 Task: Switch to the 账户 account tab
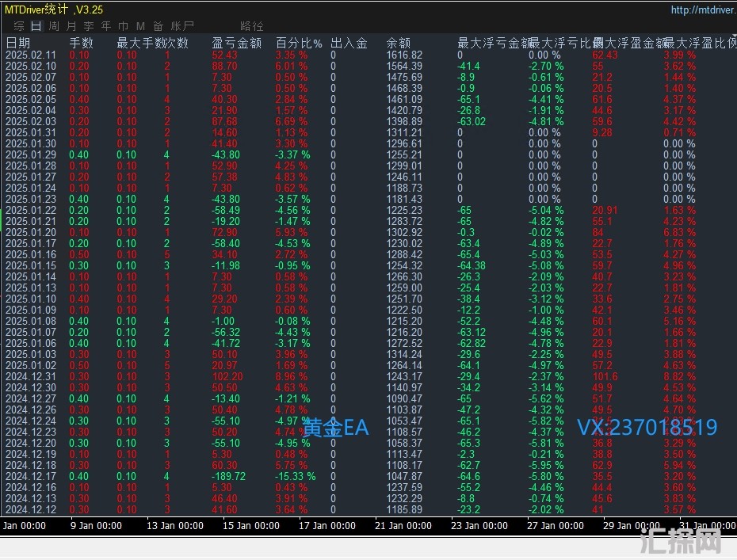pos(182,26)
